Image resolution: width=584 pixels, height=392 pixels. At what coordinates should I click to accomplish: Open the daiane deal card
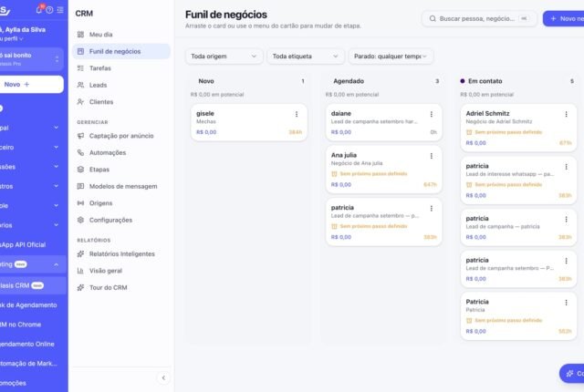tap(383, 122)
